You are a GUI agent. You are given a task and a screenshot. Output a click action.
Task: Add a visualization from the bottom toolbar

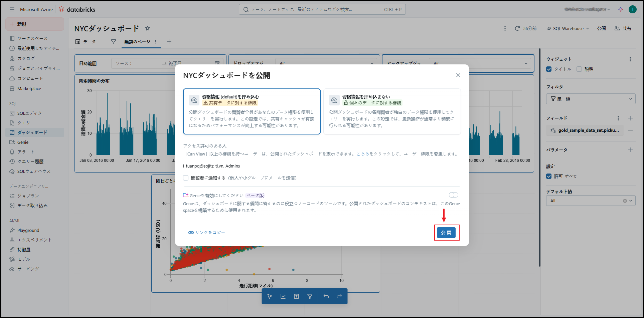pos(283,296)
